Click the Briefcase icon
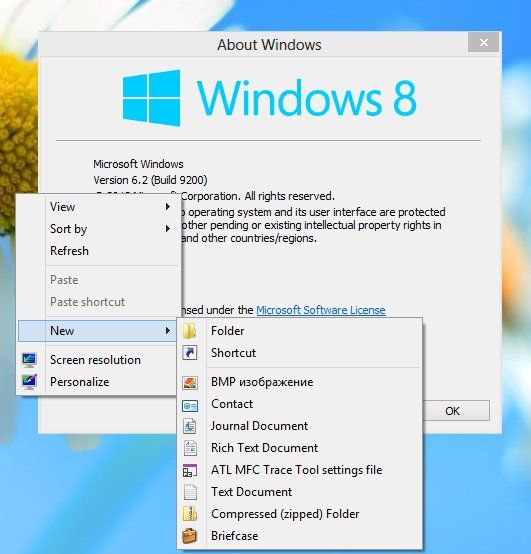This screenshot has width=531, height=554. 190,536
